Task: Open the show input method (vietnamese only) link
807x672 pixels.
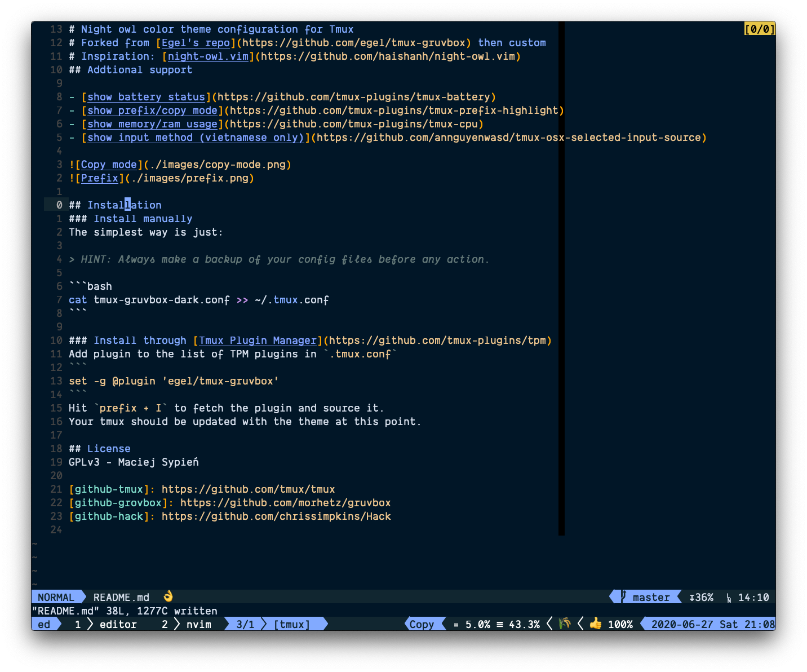Action: tap(196, 138)
